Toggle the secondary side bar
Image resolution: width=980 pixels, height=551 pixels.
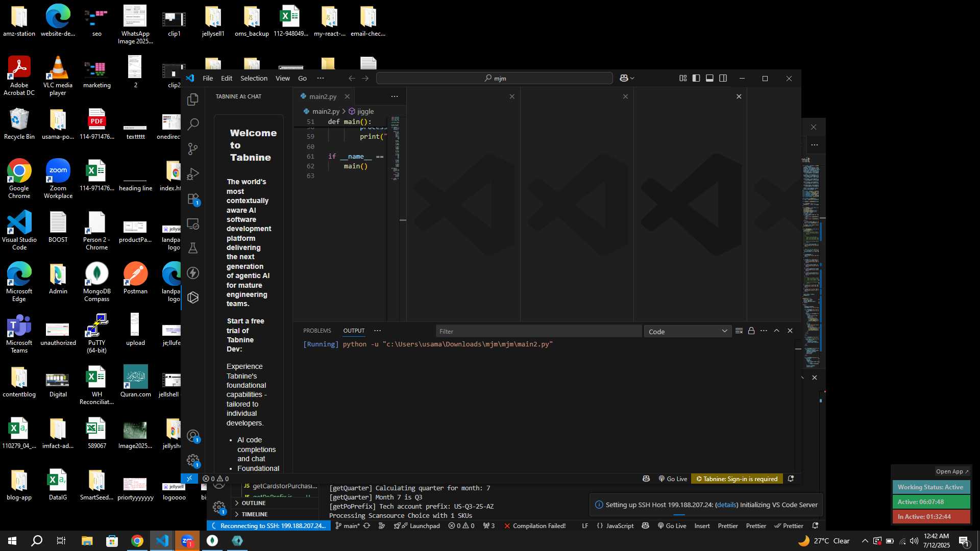click(x=723, y=78)
